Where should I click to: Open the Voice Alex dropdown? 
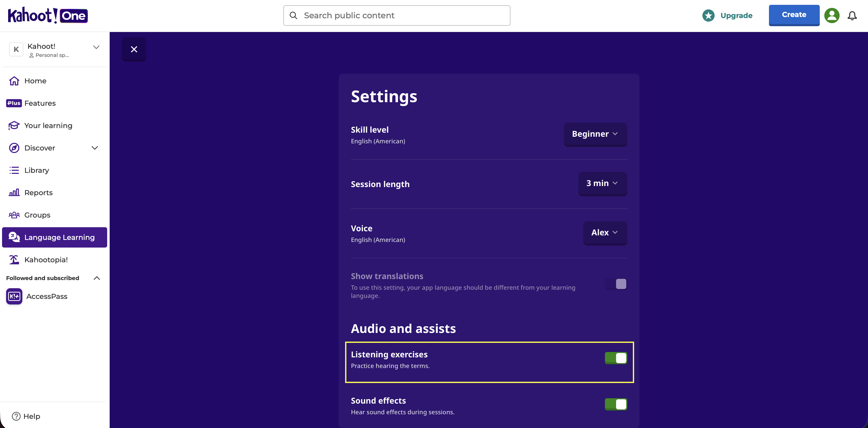coord(605,232)
